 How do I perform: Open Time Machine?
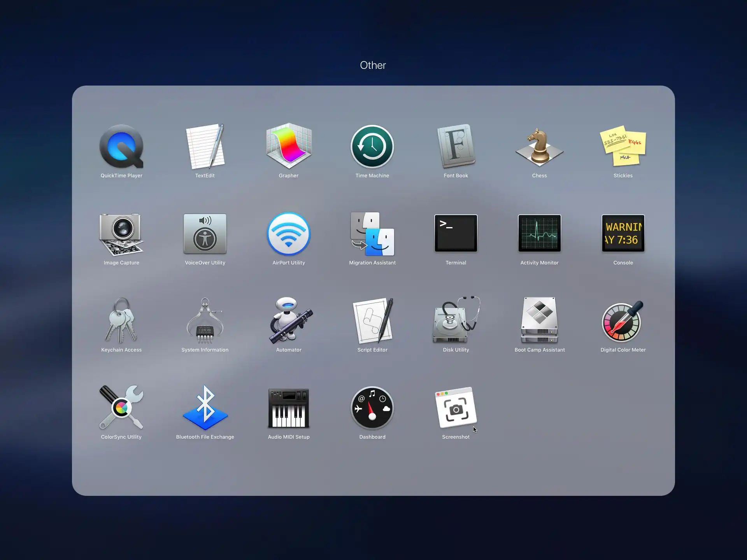[x=372, y=147]
